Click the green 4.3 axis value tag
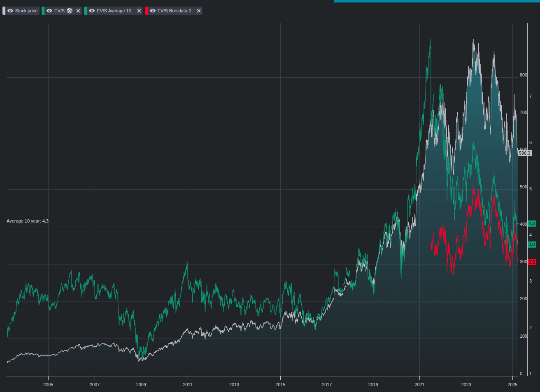Screen dimensions: 540x392 (x=532, y=224)
